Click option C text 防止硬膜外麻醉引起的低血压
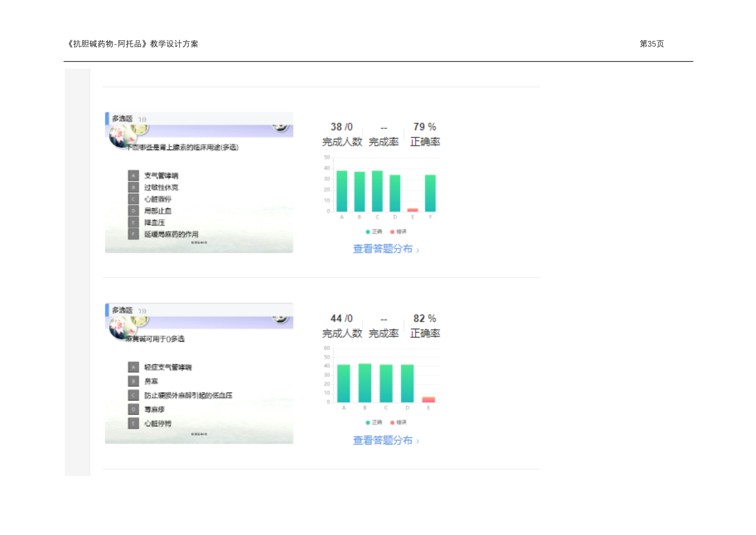Screen dimensions: 756x535 coord(188,395)
